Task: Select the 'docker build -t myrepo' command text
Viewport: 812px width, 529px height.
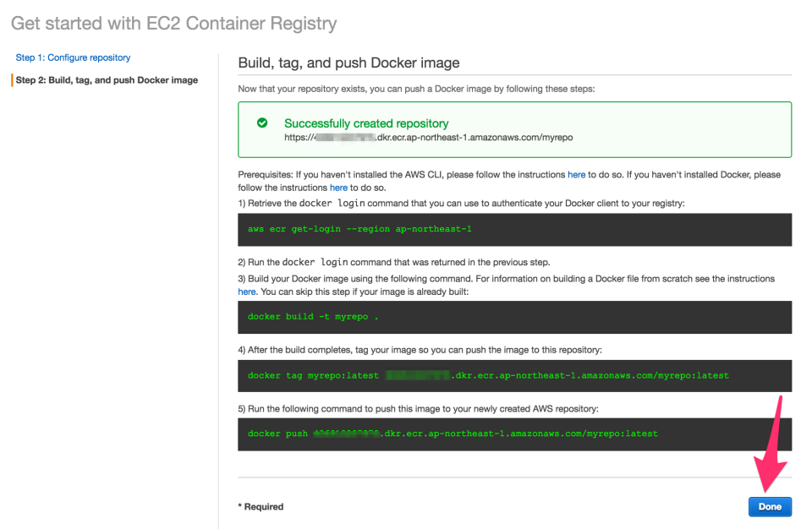Action: (x=312, y=316)
